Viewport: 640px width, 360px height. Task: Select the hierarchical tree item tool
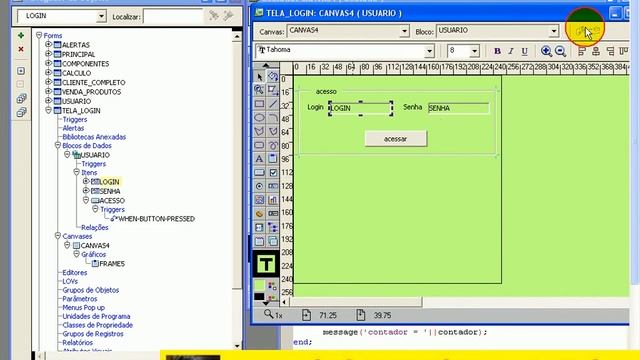click(x=273, y=227)
